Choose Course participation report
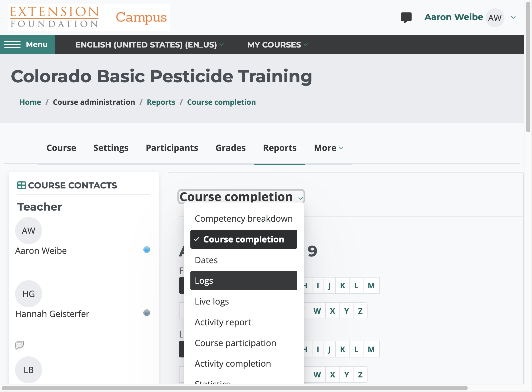The height and width of the screenshot is (392, 532). tap(244, 343)
